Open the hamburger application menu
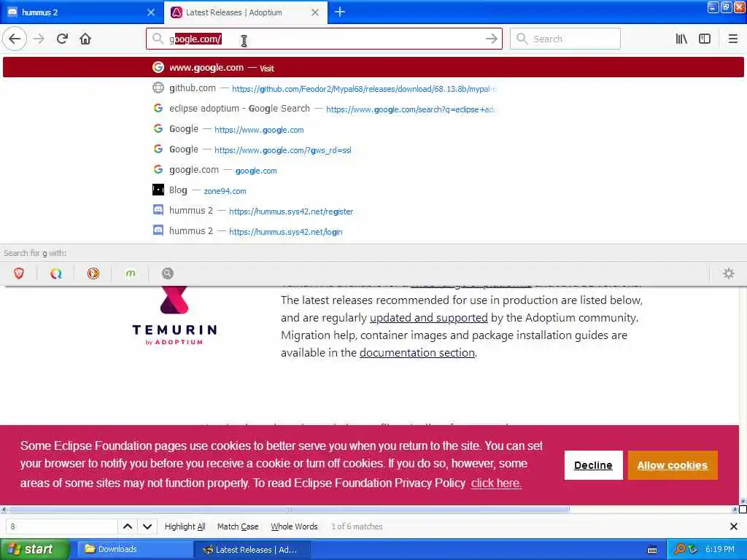This screenshot has height=560, width=747. (x=732, y=39)
